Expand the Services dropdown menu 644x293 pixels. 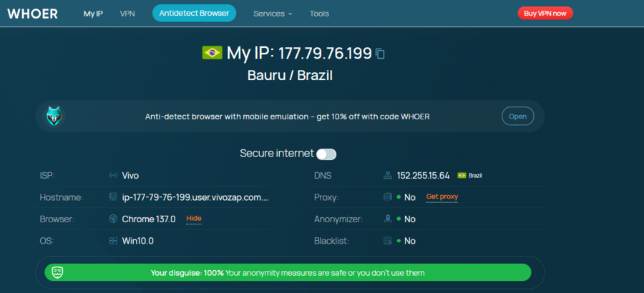coord(273,14)
